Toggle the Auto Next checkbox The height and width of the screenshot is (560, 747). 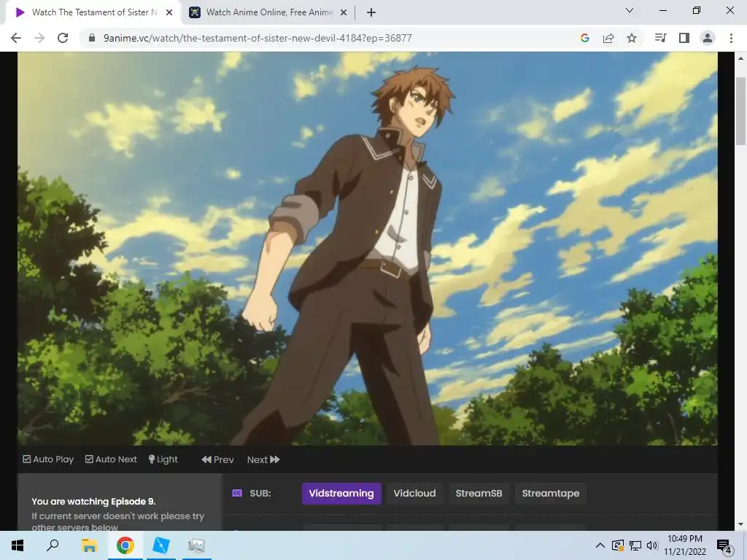[x=111, y=459]
